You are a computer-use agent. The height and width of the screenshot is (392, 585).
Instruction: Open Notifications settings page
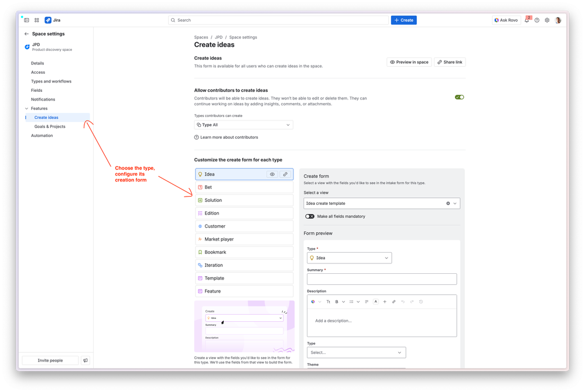point(43,99)
